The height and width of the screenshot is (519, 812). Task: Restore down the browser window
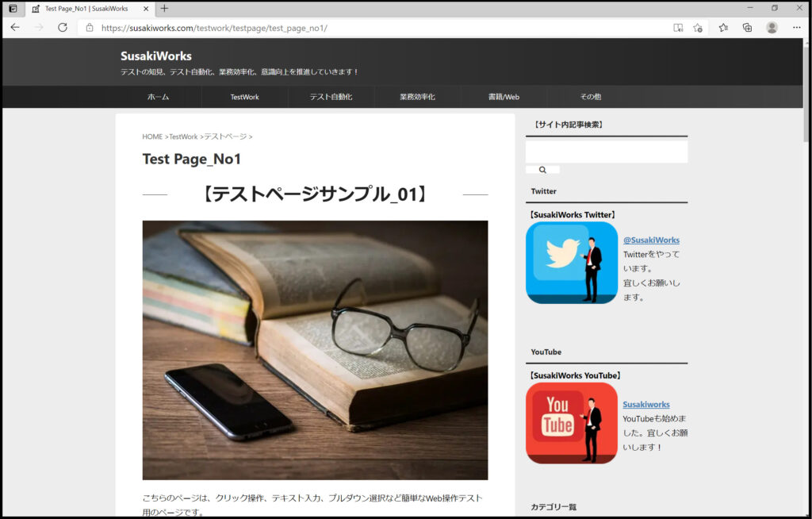click(x=775, y=8)
